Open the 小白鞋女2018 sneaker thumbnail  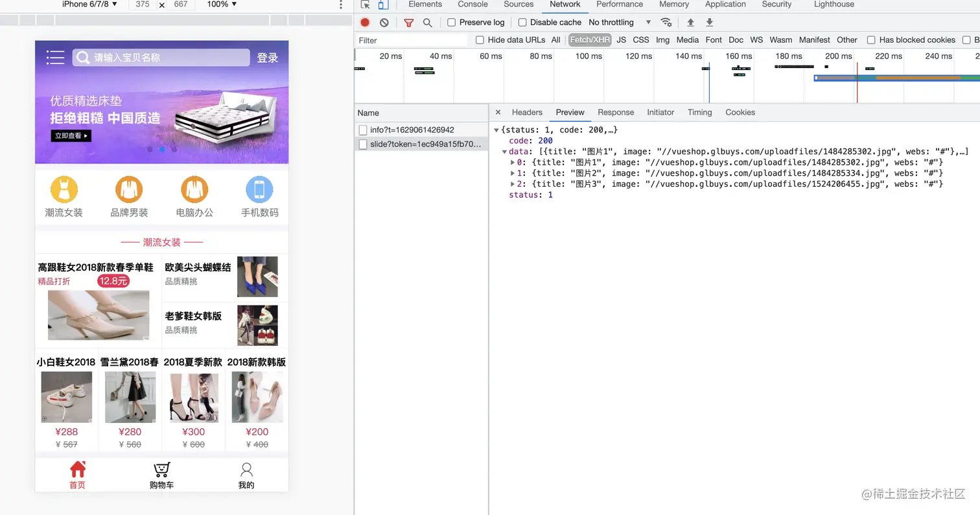66,398
